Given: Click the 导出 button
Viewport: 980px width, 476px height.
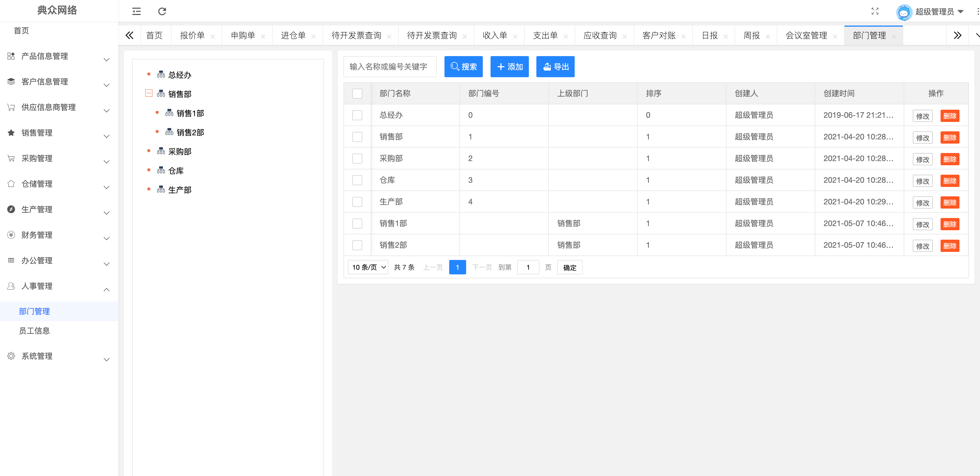Looking at the screenshot, I should [556, 67].
